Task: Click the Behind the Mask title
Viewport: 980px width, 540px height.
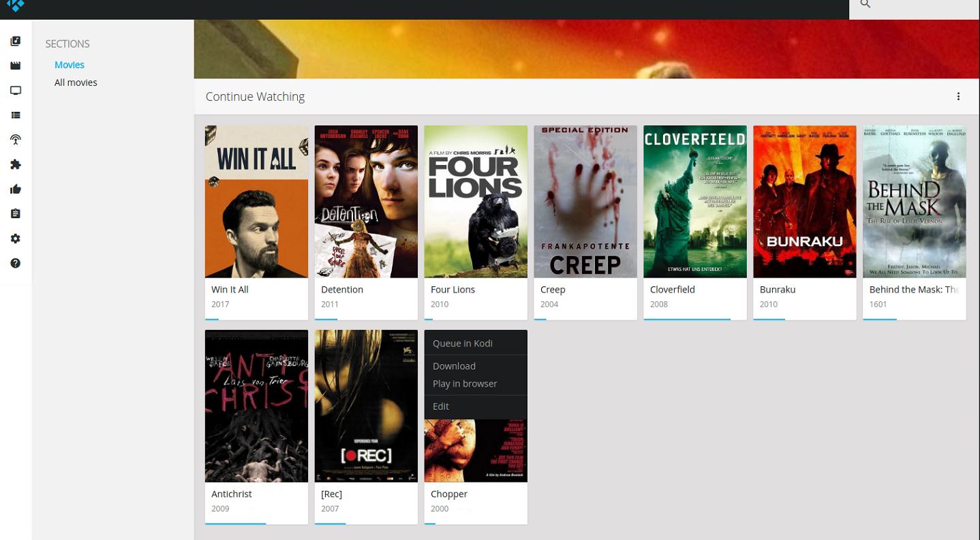Action: click(914, 290)
